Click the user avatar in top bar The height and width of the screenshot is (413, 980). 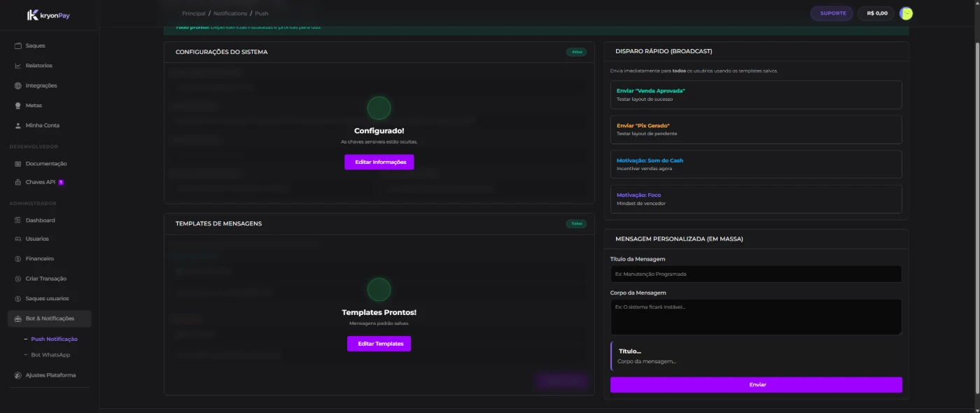(906, 13)
